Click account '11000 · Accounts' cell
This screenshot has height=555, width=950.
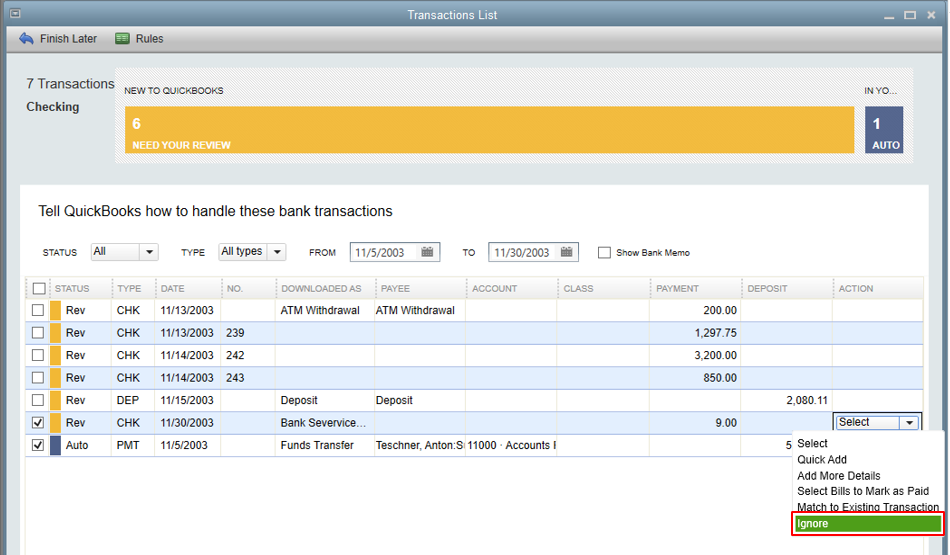coord(511,445)
